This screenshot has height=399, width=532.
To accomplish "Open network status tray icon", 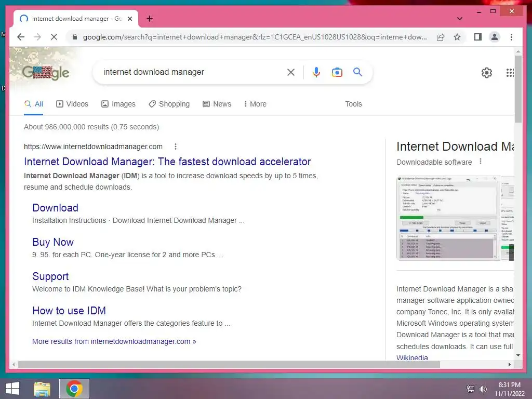I will tap(470, 389).
